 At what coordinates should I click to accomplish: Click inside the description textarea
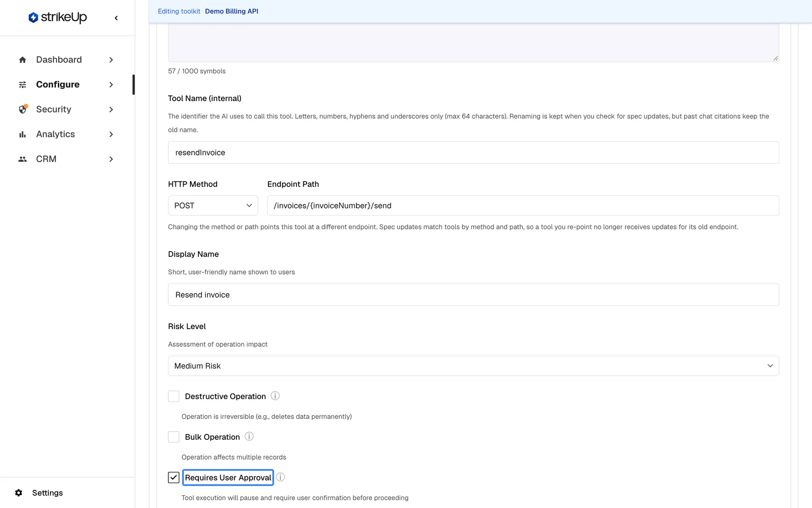pos(473,42)
